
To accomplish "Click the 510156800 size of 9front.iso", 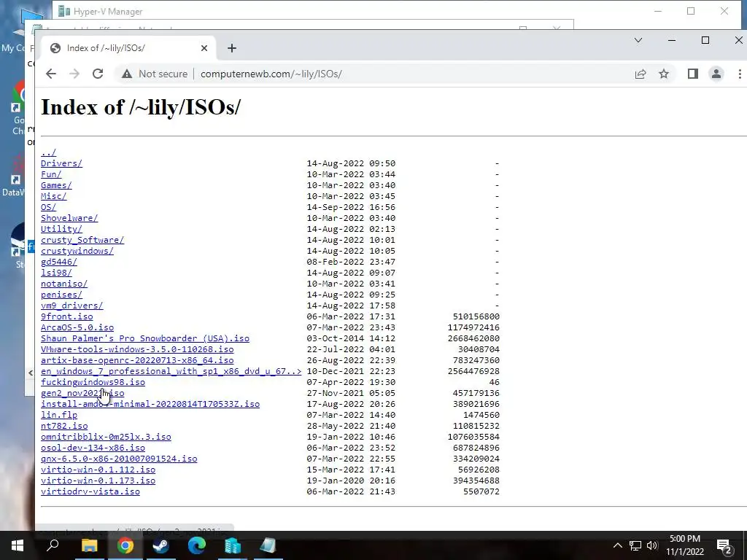I will coord(476,316).
